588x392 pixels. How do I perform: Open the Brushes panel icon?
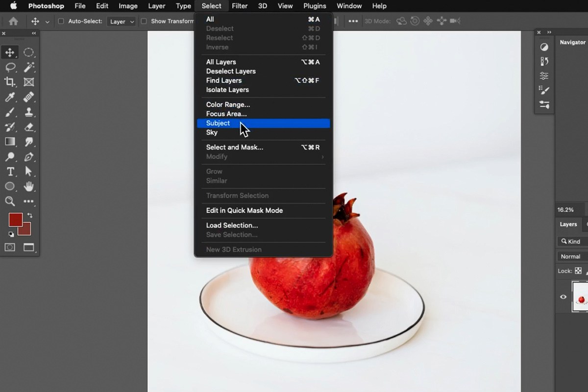(x=544, y=90)
